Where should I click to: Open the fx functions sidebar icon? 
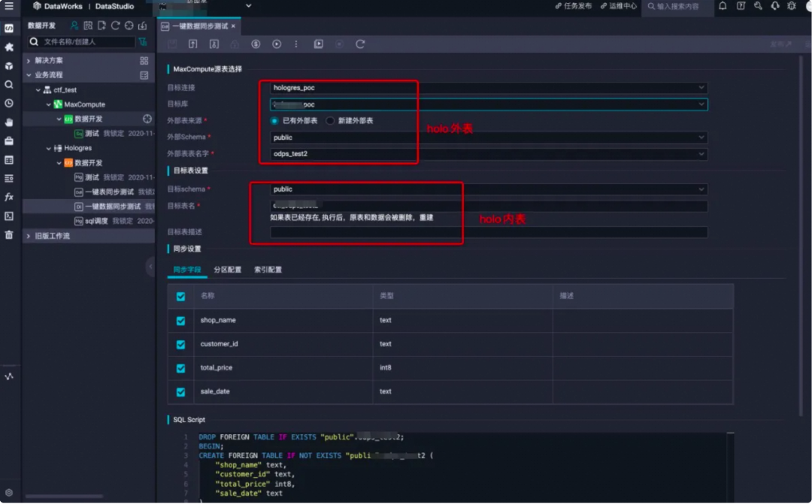click(9, 197)
